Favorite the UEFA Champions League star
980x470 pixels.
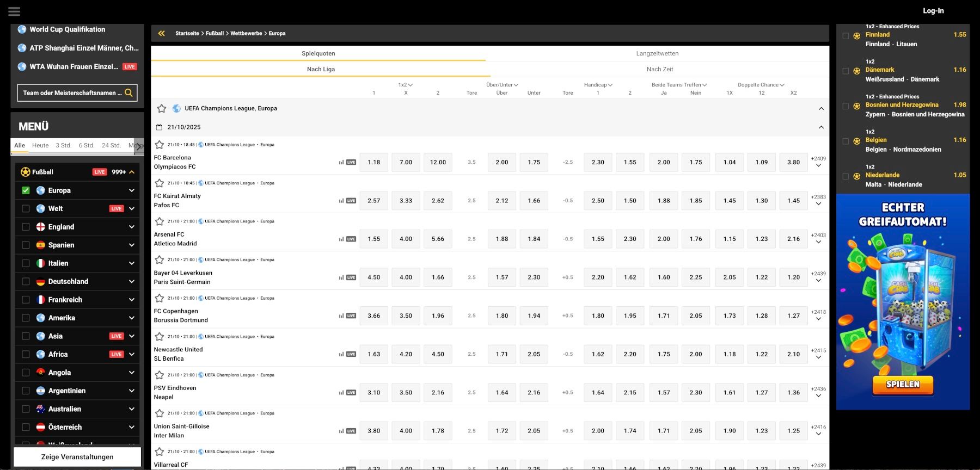162,109
